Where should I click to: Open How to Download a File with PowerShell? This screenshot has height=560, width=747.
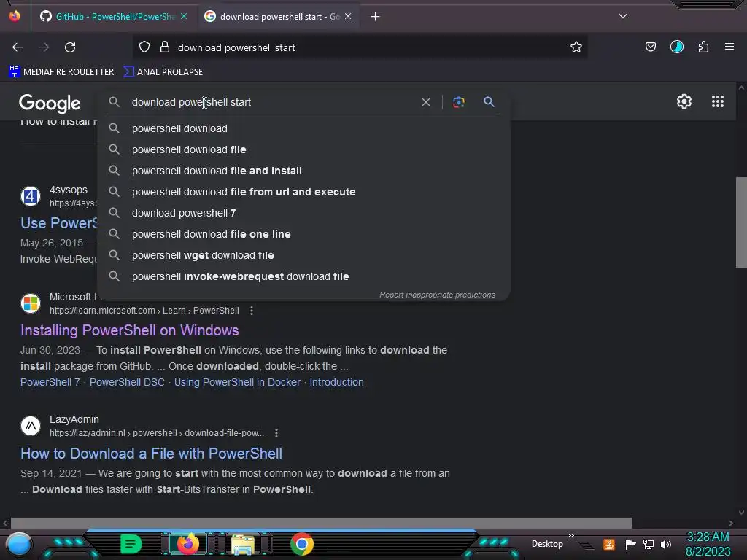pos(151,454)
